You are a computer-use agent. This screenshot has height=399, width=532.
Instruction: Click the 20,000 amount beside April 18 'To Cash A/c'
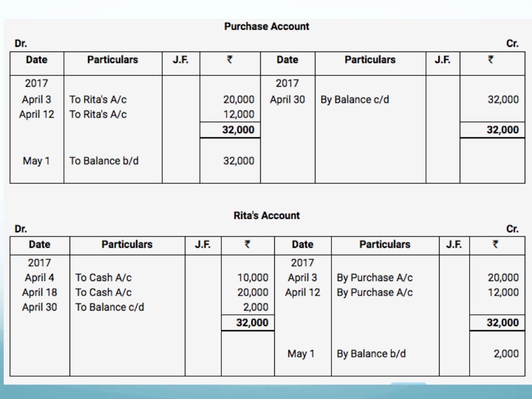click(x=253, y=292)
